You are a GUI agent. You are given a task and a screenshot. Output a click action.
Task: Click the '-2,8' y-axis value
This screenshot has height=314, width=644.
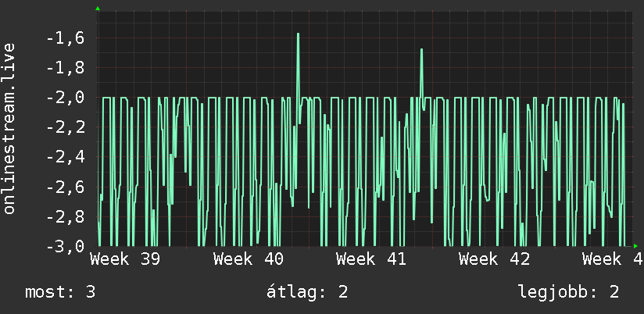(66, 216)
